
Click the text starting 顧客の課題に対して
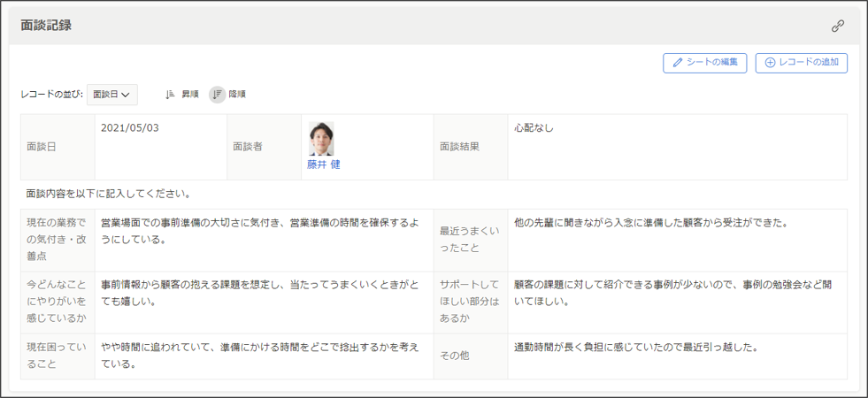point(672,294)
